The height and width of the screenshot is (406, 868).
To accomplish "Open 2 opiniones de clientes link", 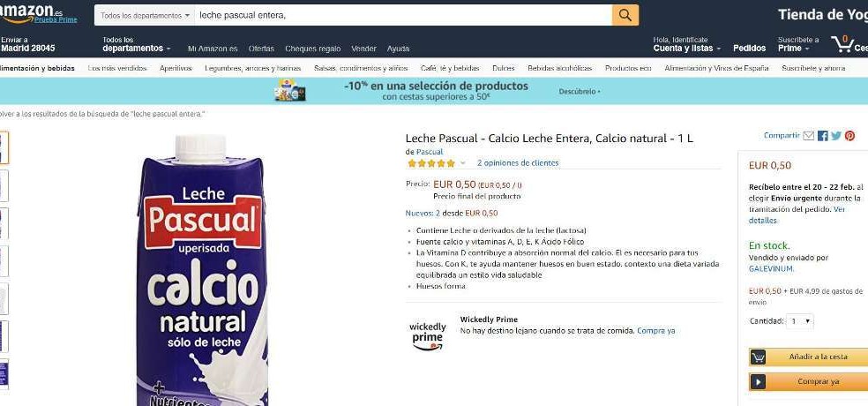I will [x=518, y=163].
